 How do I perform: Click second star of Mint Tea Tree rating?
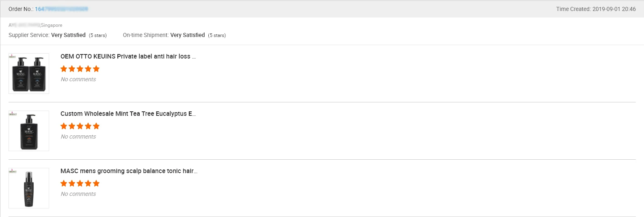click(72, 126)
